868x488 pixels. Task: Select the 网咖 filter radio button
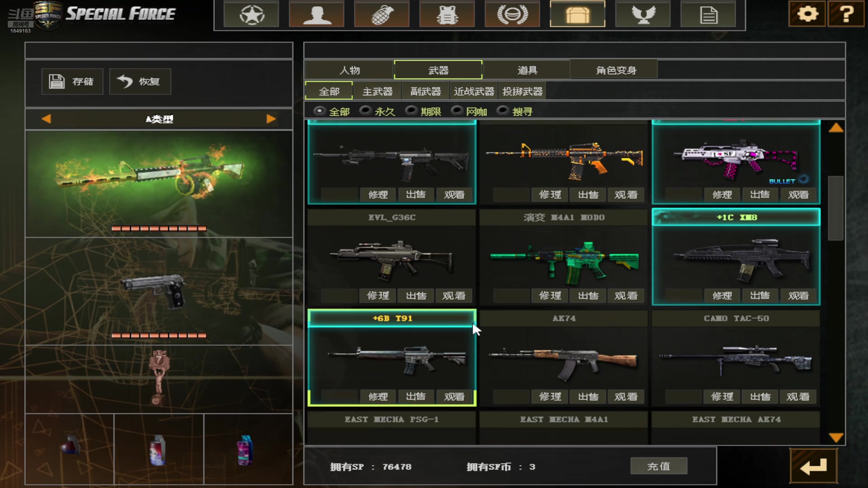(x=457, y=111)
